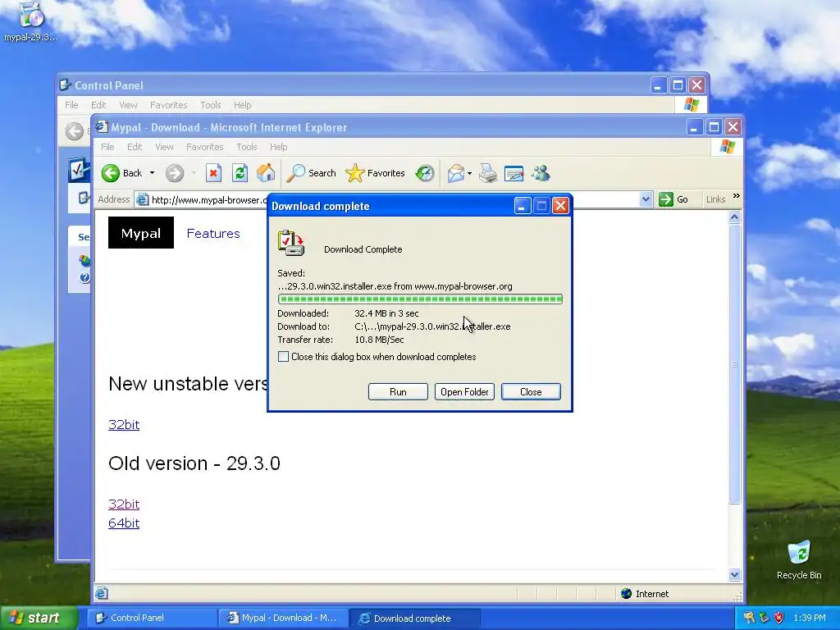Expand the Mail button dropdown arrow
This screenshot has height=630, width=840.
(x=469, y=173)
